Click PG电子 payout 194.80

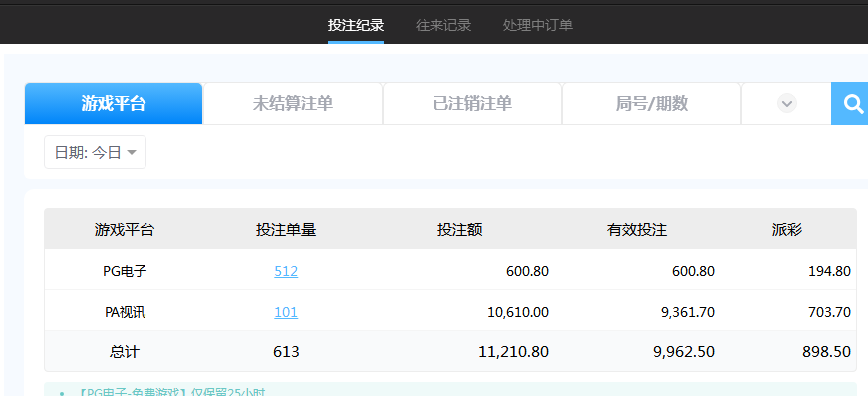829,272
